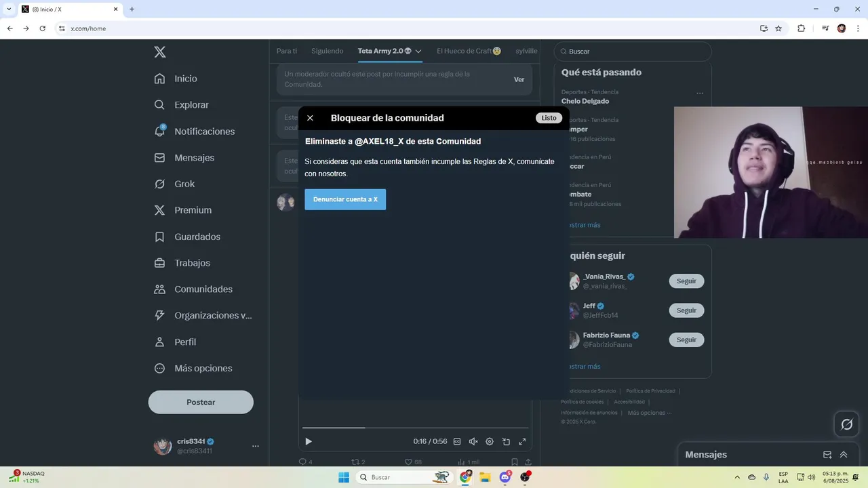Open Notificaciones bell icon

(159, 131)
